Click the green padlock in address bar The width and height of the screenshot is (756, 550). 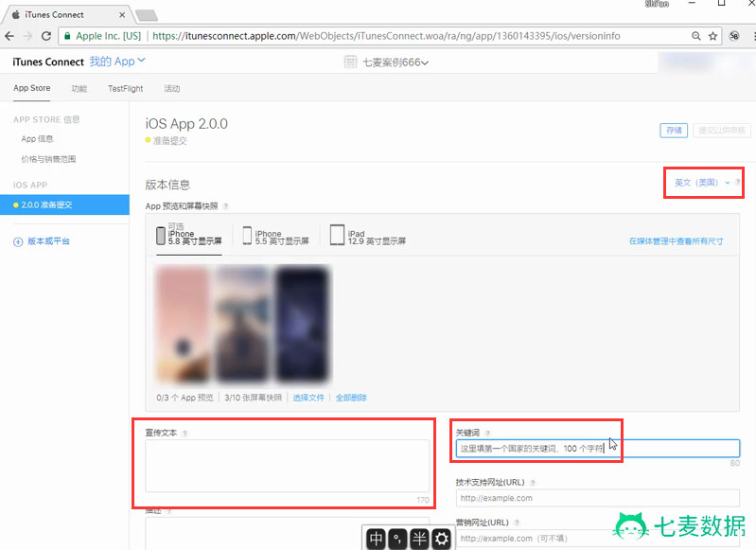coord(67,36)
